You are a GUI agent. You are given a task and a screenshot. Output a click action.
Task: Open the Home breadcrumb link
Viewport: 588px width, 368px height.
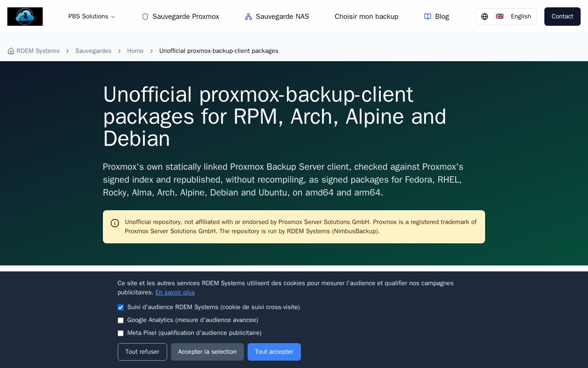135,51
